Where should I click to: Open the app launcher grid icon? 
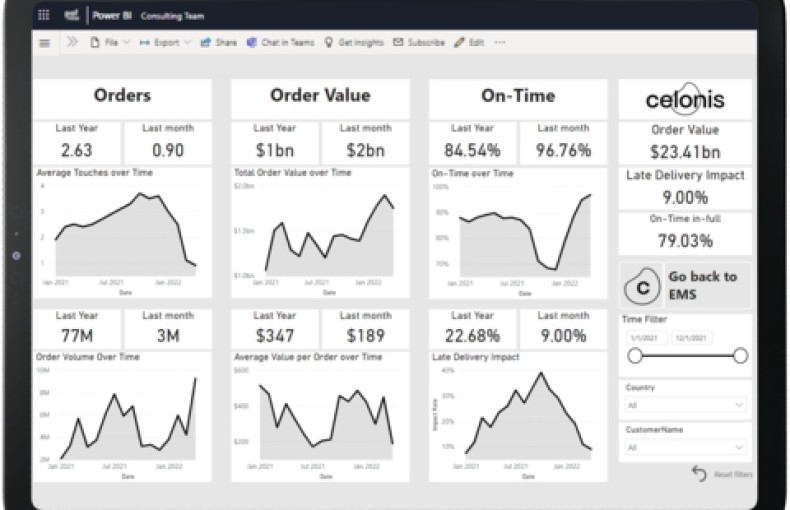[x=43, y=16]
